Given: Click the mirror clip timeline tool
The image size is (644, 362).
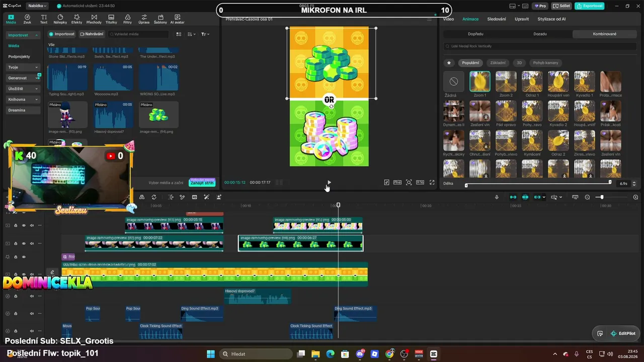Looking at the screenshot, I should pyautogui.click(x=142, y=197).
